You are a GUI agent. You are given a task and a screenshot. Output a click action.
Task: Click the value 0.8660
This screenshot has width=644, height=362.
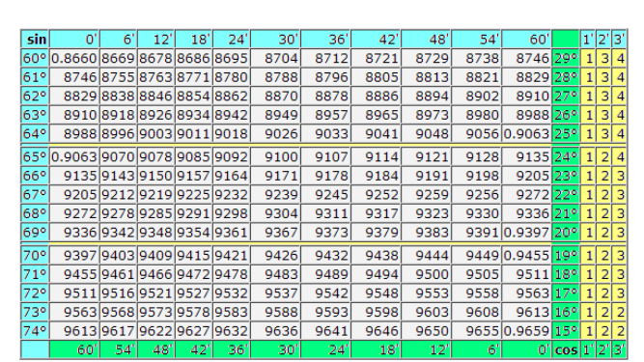point(74,58)
